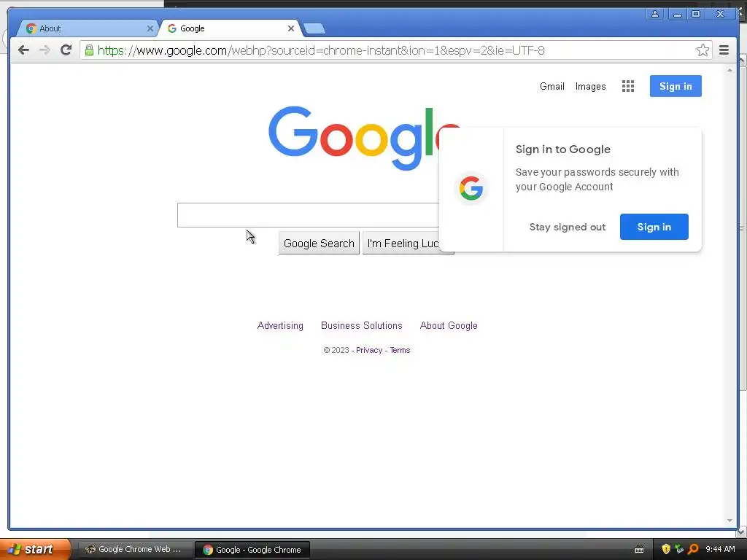Open the Chrome hamburger menu

tap(724, 50)
